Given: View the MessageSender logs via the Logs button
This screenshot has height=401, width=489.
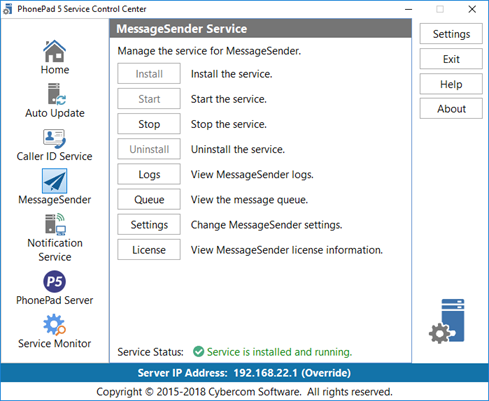Looking at the screenshot, I should [x=149, y=174].
